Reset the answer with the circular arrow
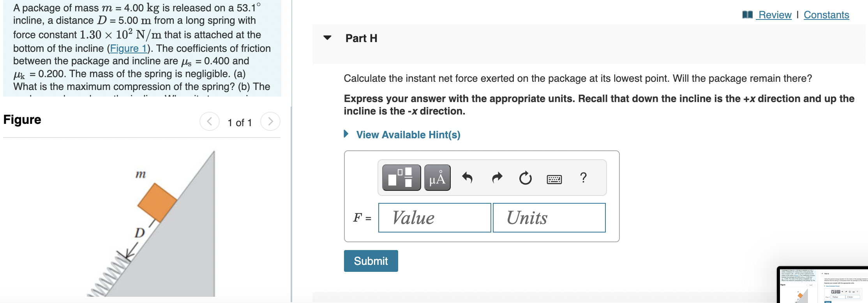The image size is (868, 303). point(525,178)
